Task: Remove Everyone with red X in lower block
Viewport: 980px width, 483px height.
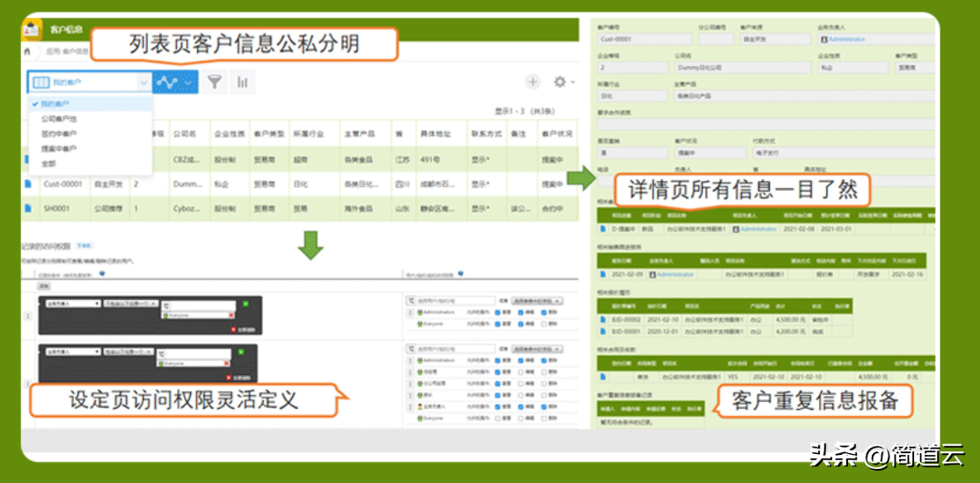Action: pos(226,363)
